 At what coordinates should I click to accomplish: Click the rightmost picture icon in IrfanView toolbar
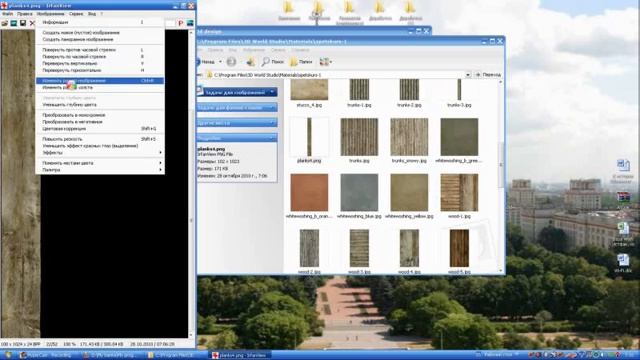click(190, 23)
